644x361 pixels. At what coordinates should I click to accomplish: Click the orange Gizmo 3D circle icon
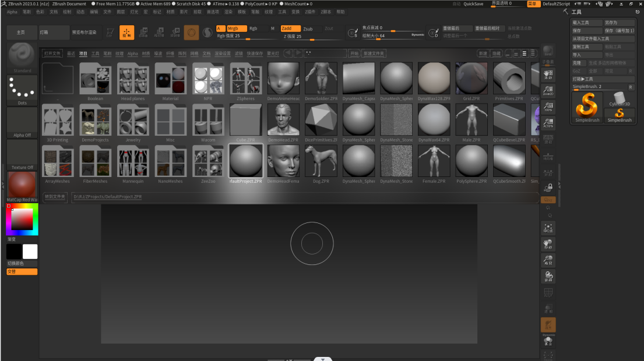191,33
